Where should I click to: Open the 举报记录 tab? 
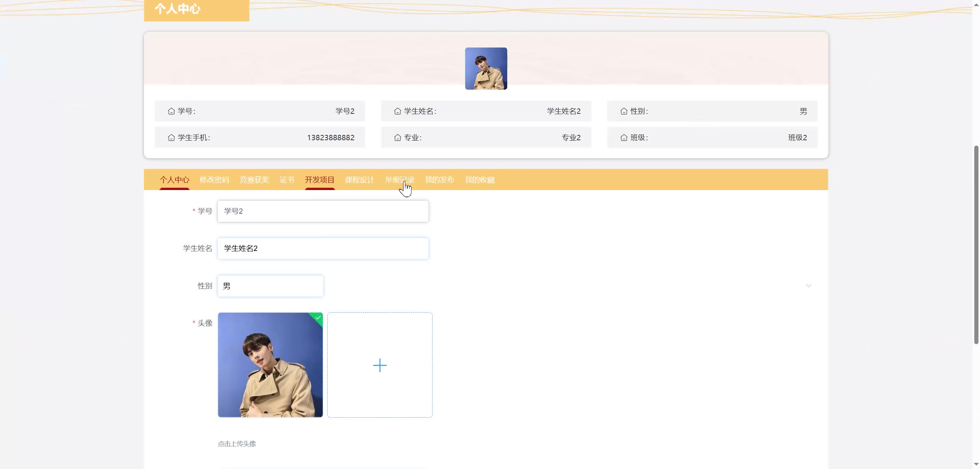399,180
